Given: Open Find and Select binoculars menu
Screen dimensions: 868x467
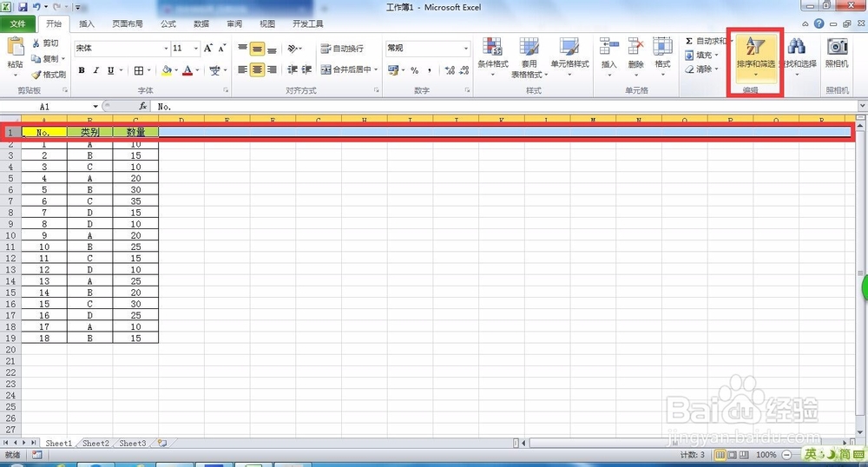Looking at the screenshot, I should click(x=797, y=57).
